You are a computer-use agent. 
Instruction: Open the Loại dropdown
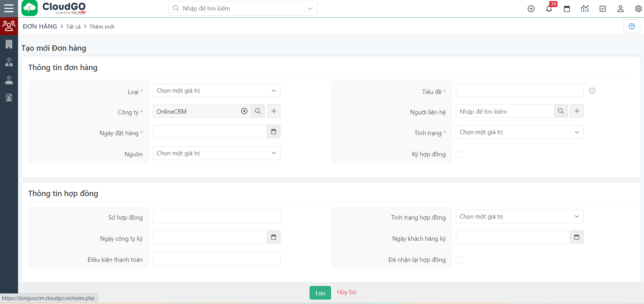click(x=216, y=91)
